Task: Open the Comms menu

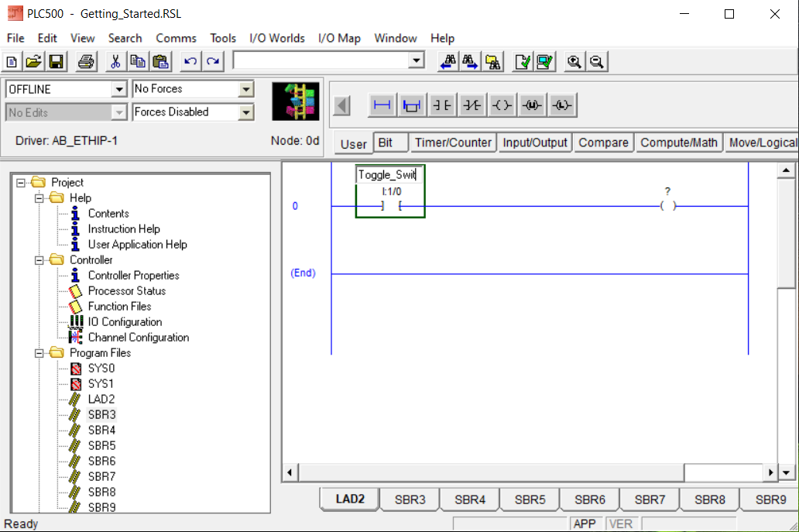Action: (176, 38)
